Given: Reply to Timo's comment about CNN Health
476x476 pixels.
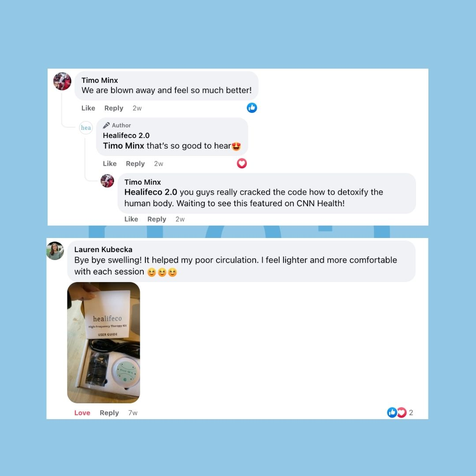Looking at the screenshot, I should coord(156,219).
